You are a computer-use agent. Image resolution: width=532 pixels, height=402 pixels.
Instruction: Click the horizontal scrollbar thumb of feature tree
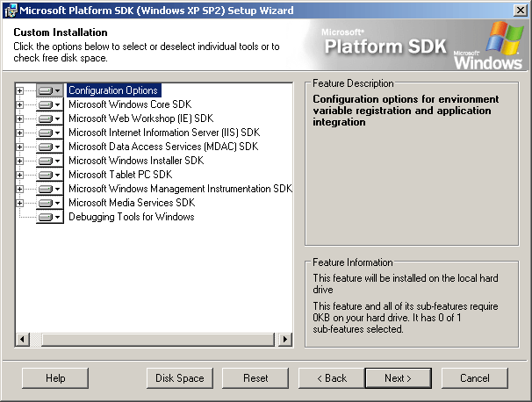click(x=158, y=339)
